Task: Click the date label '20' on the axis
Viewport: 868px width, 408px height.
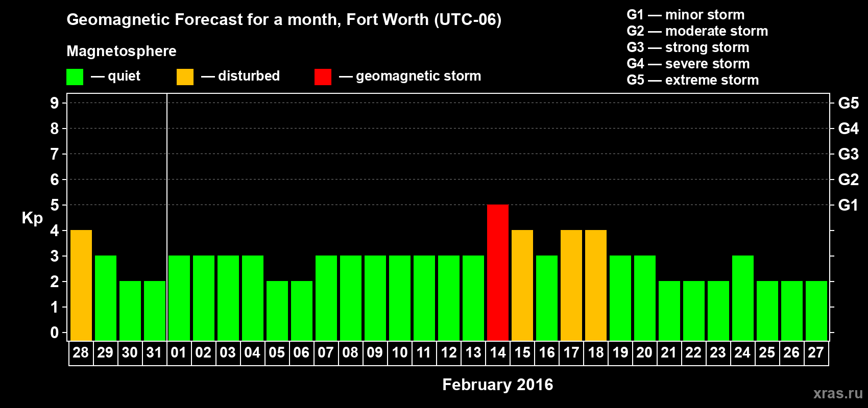Action: (644, 353)
